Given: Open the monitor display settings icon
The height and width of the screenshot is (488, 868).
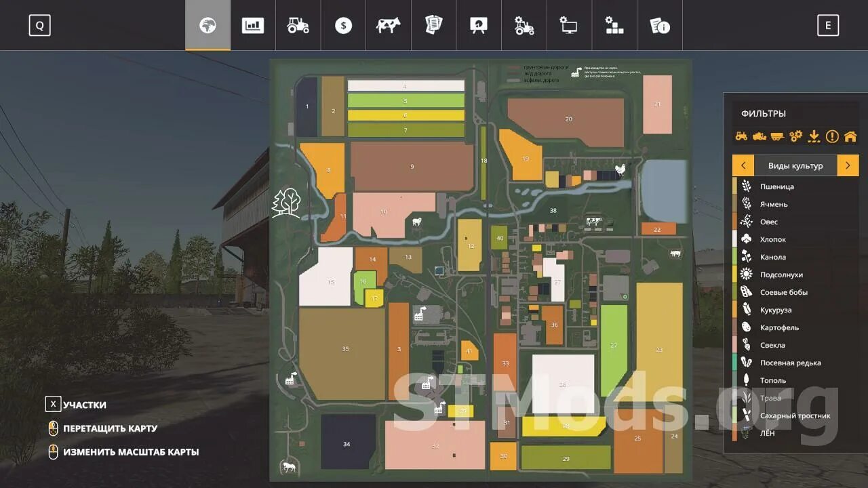Looking at the screenshot, I should pyautogui.click(x=569, y=26).
